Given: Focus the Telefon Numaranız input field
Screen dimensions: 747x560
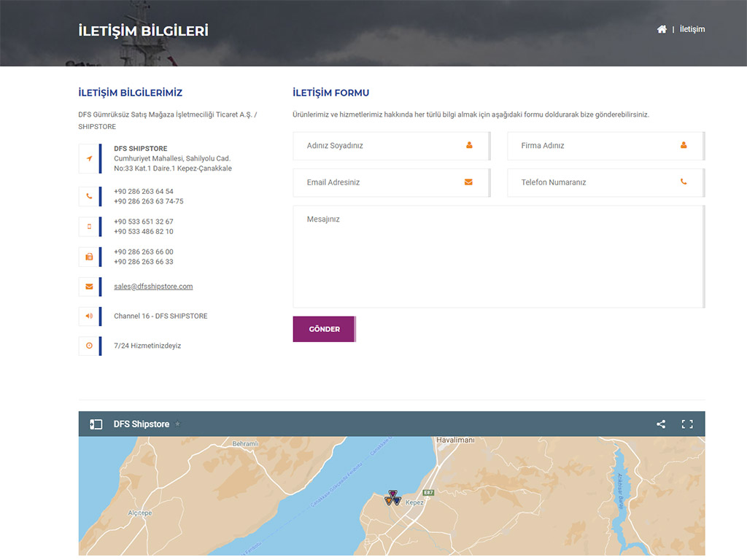Looking at the screenshot, I should coord(606,182).
